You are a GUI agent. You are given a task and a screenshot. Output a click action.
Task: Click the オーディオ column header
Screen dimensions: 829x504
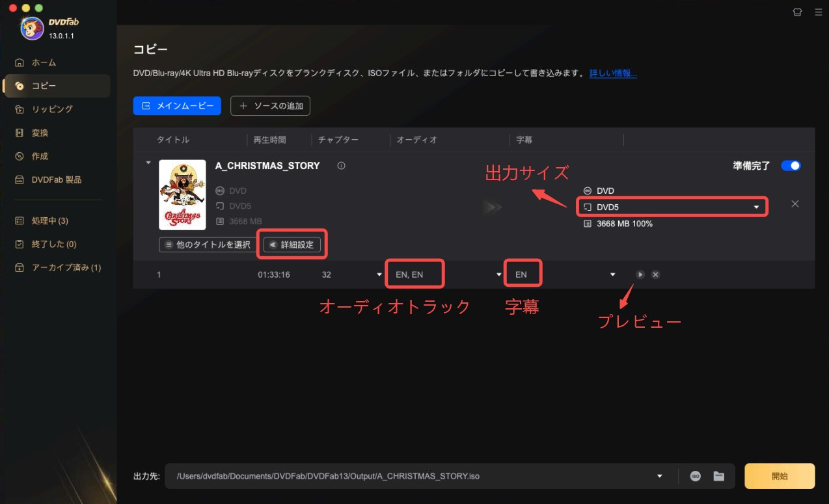[x=417, y=140]
